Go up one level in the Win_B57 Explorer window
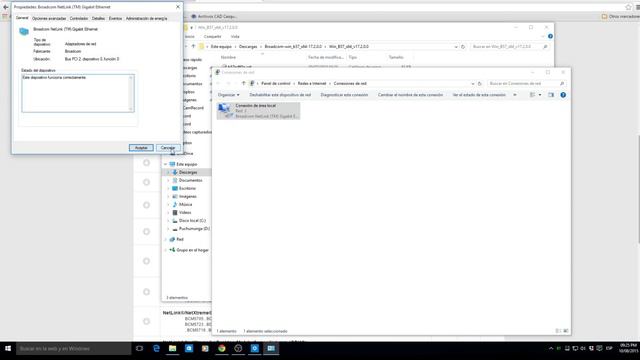Screen dimensions: 640x360 (193, 47)
